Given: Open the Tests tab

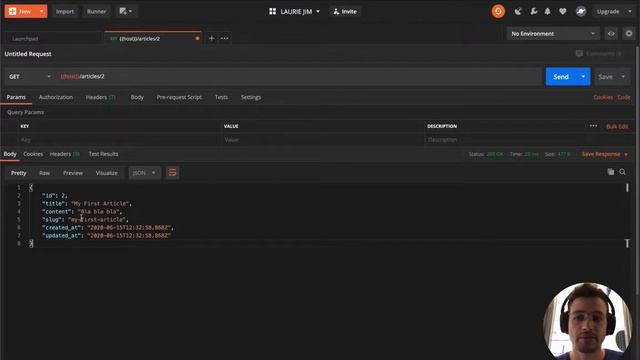Looking at the screenshot, I should point(221,97).
